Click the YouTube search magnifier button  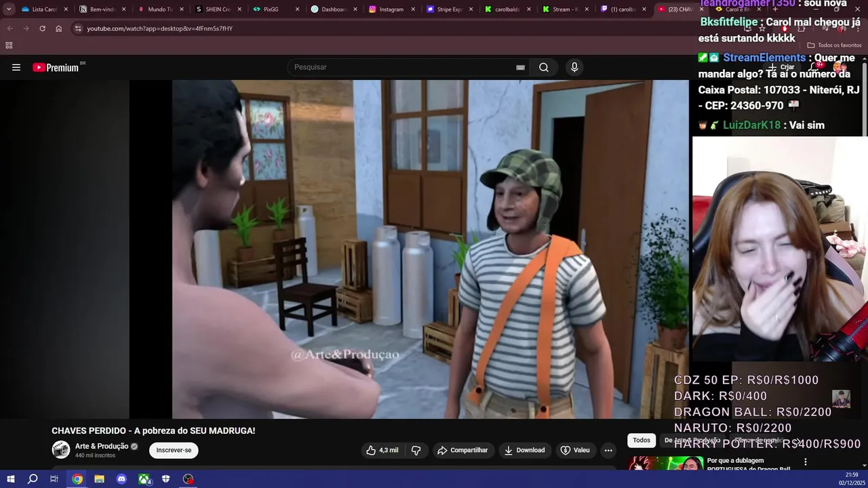pos(544,67)
